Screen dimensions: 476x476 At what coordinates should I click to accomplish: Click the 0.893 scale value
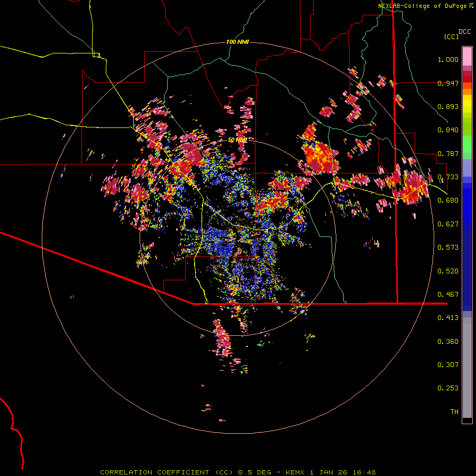pos(448,106)
